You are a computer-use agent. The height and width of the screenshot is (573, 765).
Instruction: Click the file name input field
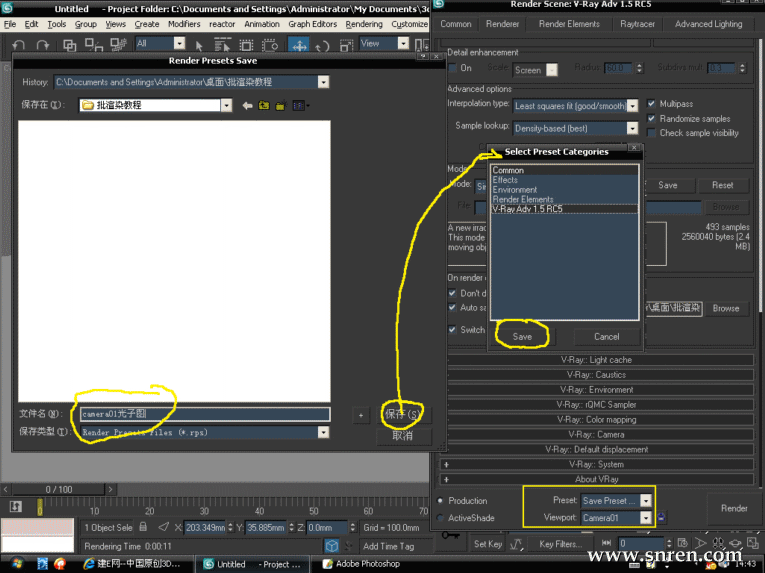[205, 414]
